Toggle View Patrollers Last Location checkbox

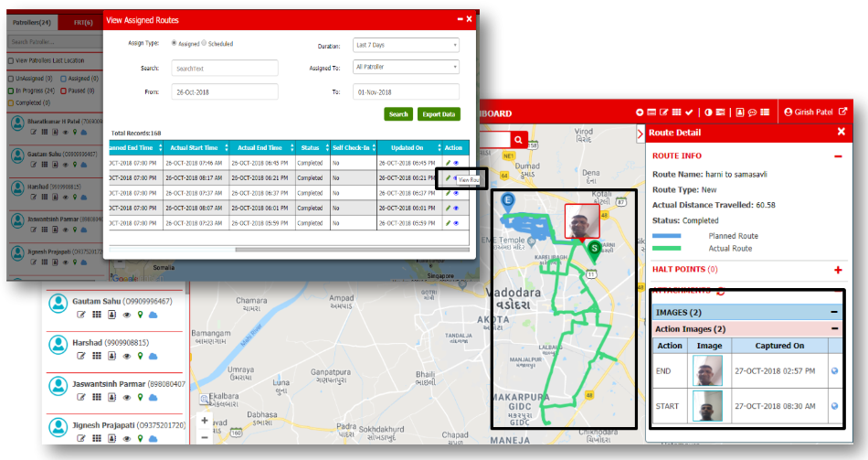(11, 61)
